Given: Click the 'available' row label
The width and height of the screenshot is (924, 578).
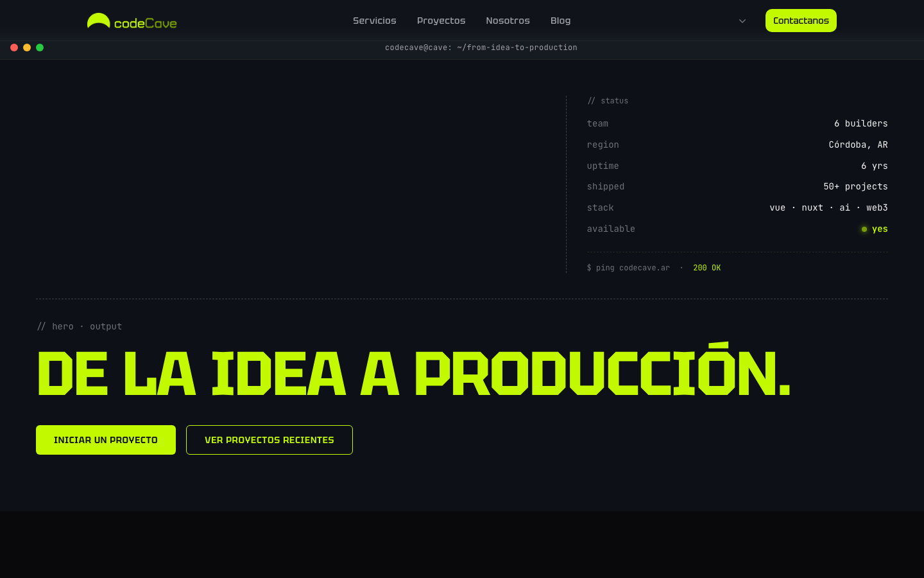Looking at the screenshot, I should click(611, 229).
